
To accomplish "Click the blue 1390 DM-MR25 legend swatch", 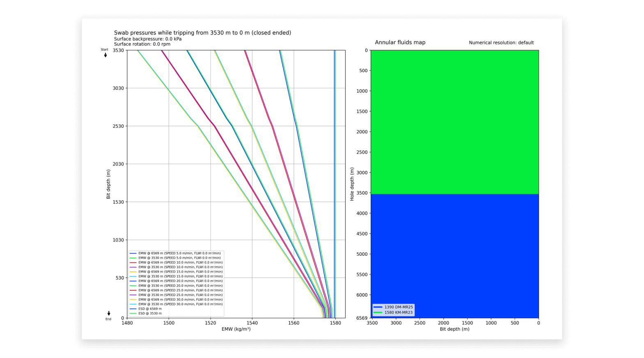I will click(x=378, y=307).
